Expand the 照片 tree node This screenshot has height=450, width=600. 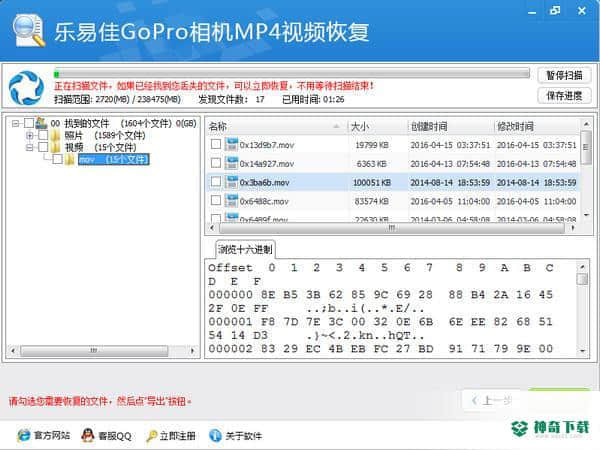point(30,135)
